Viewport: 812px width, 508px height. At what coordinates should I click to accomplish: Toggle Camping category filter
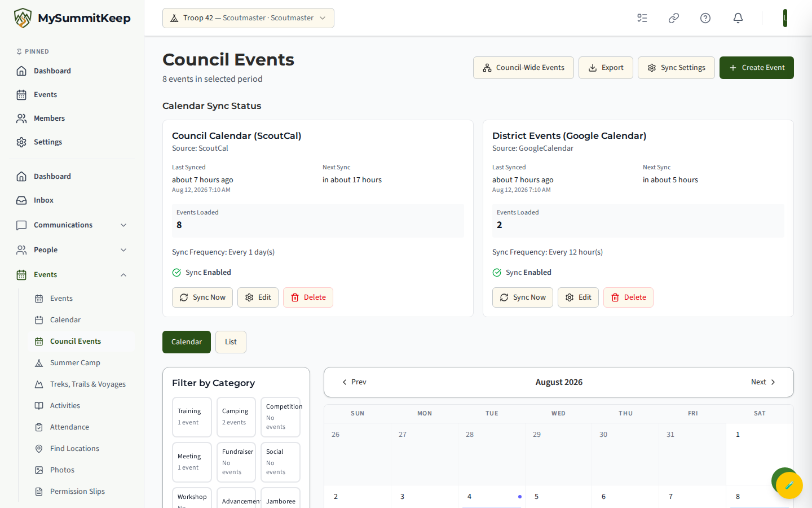pyautogui.click(x=236, y=417)
